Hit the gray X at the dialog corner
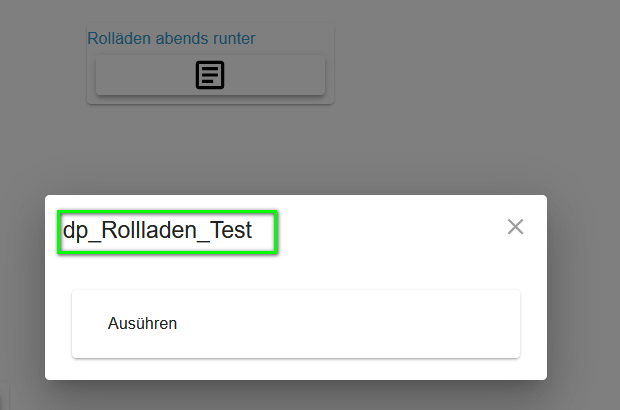This screenshot has height=410, width=620. [x=515, y=227]
